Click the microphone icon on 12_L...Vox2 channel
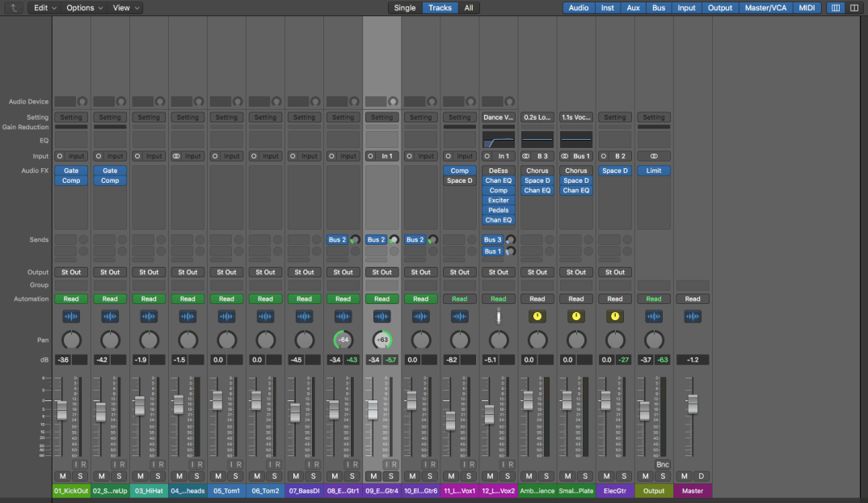This screenshot has width=868, height=503. pos(499,316)
